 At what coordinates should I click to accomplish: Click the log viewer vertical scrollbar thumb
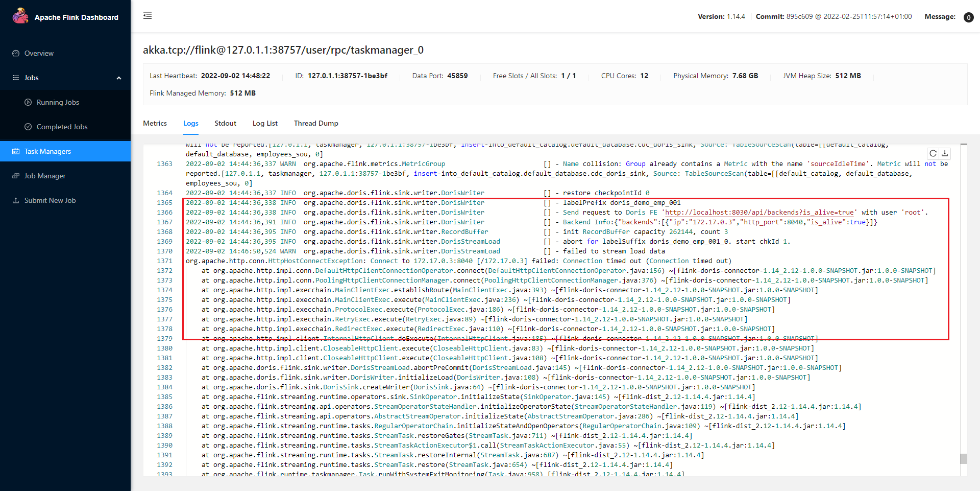tap(963, 458)
